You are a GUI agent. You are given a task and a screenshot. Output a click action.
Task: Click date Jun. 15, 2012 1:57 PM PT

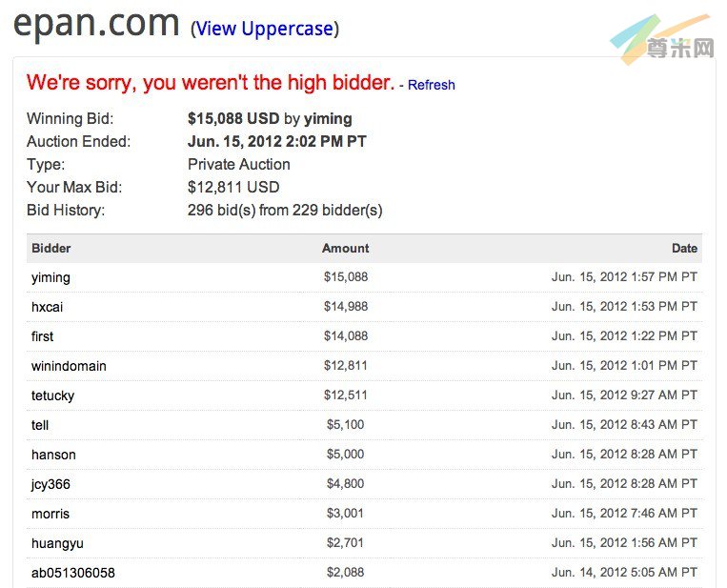tap(624, 276)
